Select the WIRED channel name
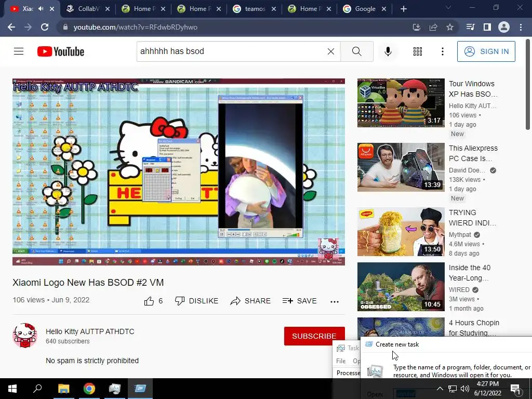 [x=459, y=290]
